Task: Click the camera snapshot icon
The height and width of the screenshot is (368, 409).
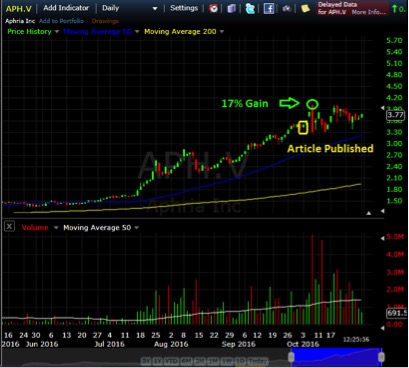Action: (x=287, y=8)
